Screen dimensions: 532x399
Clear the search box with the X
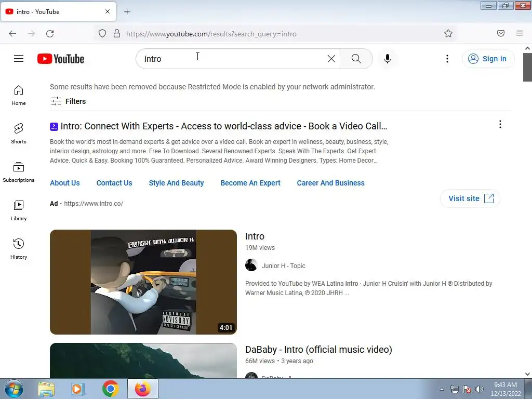[x=331, y=59]
